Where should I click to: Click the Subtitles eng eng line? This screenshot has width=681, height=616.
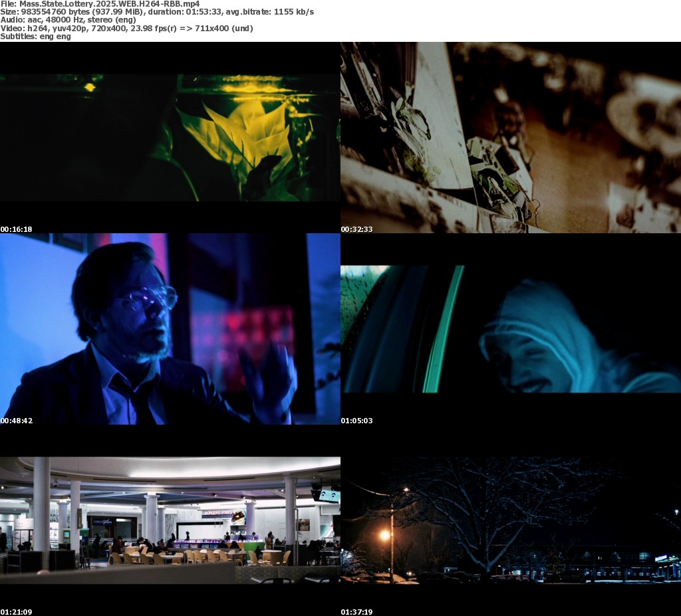point(35,37)
